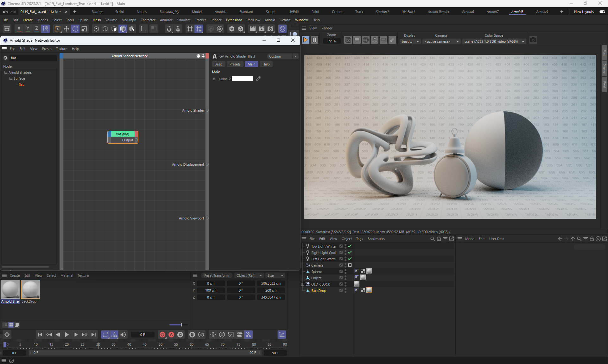Jump to the animation start frame
This screenshot has height=364, width=608.
[40, 335]
